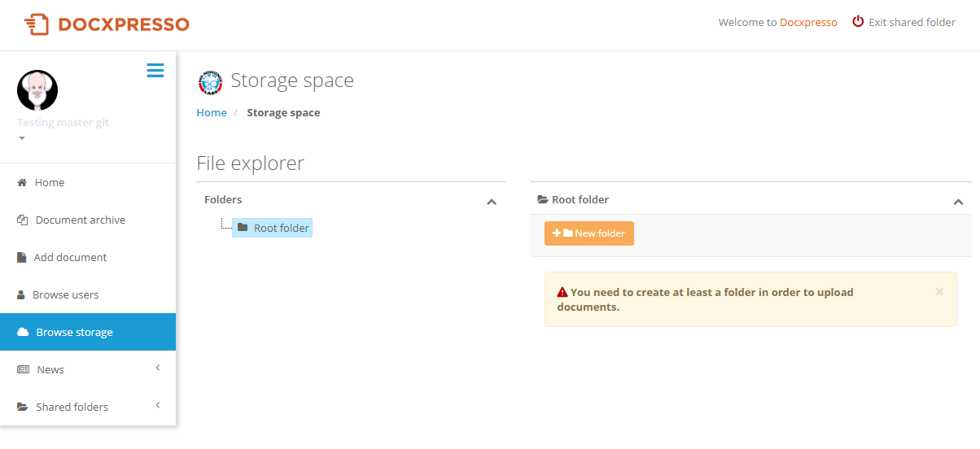Click the red power icon beside Exit shared folder

click(858, 22)
